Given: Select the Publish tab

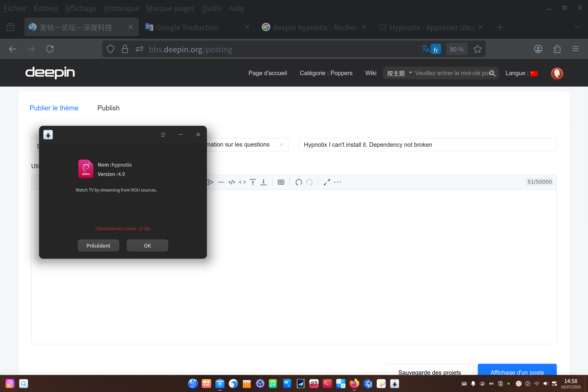Looking at the screenshot, I should pos(108,108).
